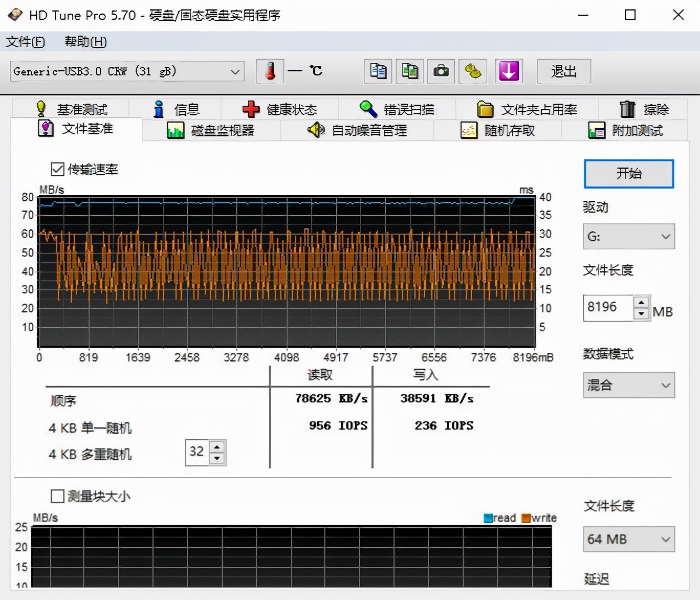This screenshot has height=600, width=700.
Task: Select the trash icon on 擦除 tab
Action: pos(628,109)
